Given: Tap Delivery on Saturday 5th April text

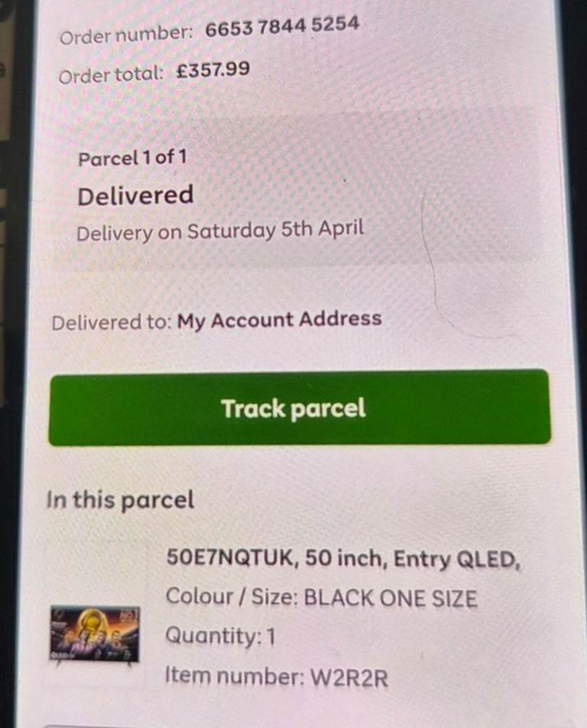Looking at the screenshot, I should (x=220, y=231).
